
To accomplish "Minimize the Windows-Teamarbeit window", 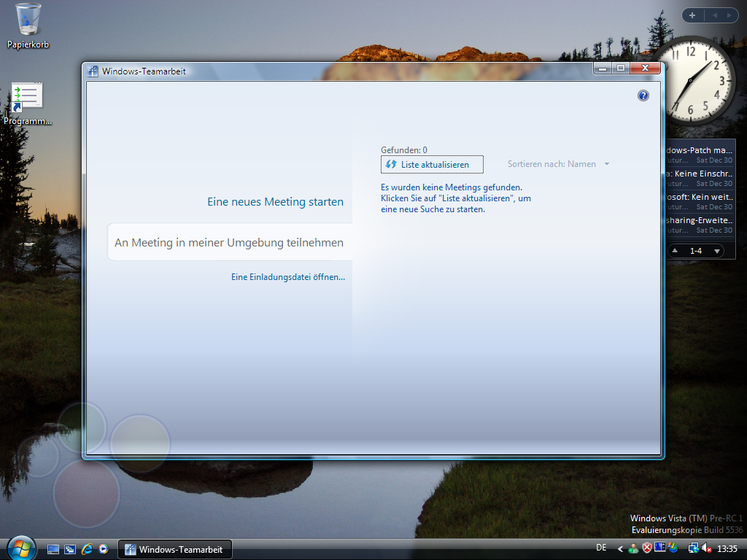I will click(603, 69).
